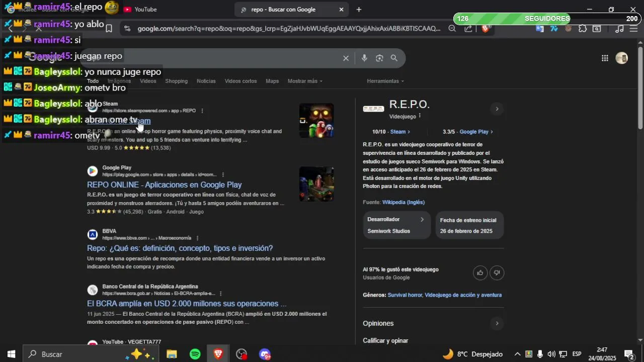Image resolution: width=644 pixels, height=362 pixels.
Task: Select the Videos cortos filter
Action: click(240, 81)
